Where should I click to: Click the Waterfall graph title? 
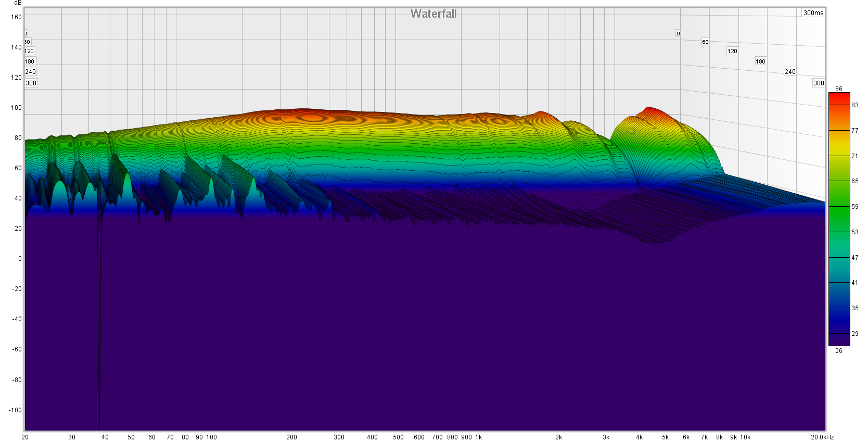(x=433, y=14)
